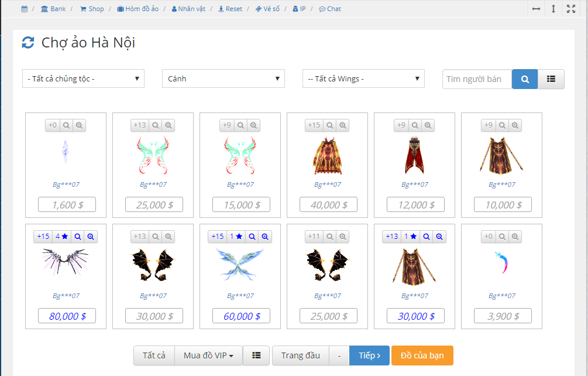Click the zoom-in icon on the 1,600 $ item
The image size is (588, 376).
79,125
